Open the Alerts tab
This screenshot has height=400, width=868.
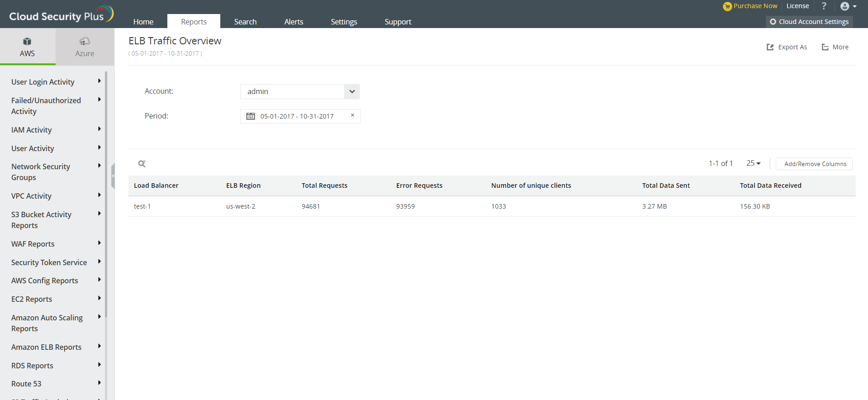pyautogui.click(x=294, y=22)
